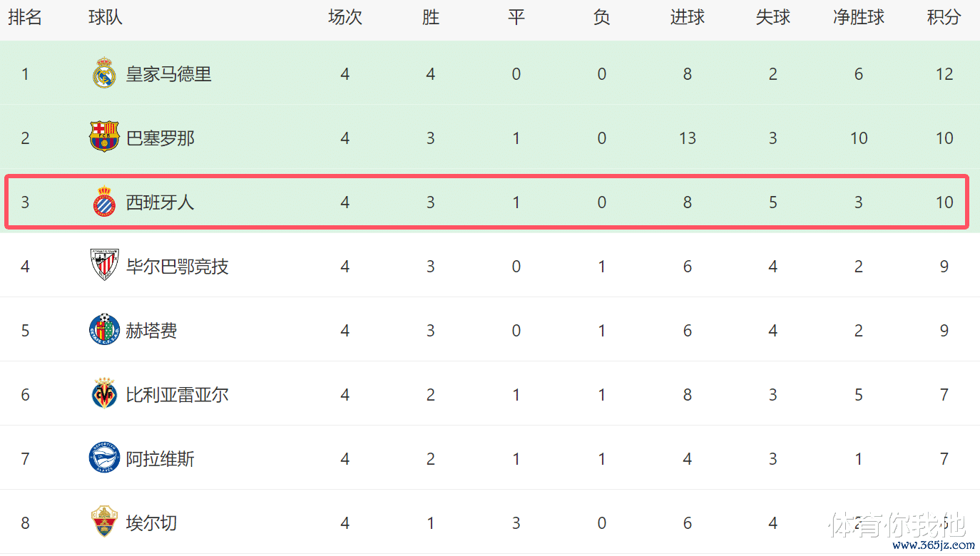Click the Villarreal club crest
The image size is (980, 556).
point(104,394)
